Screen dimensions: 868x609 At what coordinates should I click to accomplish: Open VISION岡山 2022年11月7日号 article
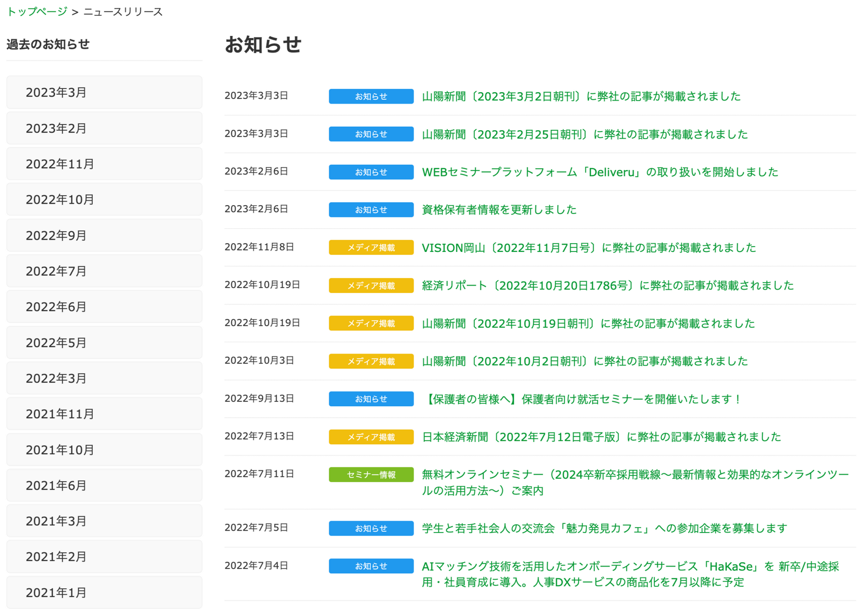(588, 248)
